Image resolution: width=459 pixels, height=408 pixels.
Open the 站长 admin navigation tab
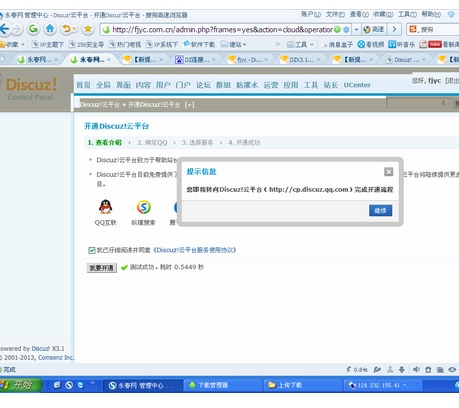(x=331, y=85)
